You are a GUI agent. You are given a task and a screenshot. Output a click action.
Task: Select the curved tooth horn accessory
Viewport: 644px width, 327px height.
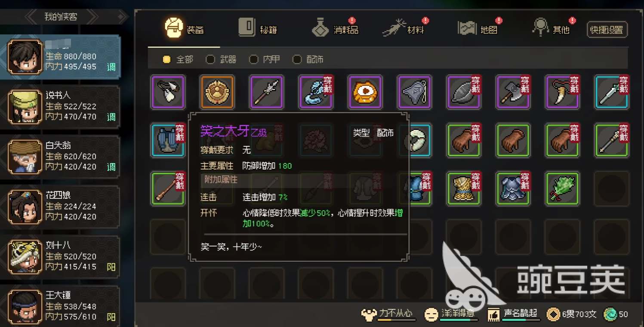(x=562, y=92)
